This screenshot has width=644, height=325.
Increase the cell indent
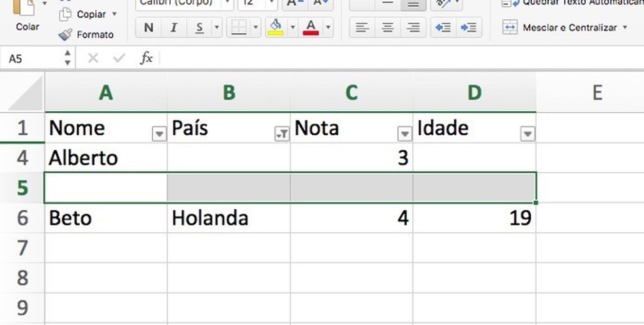tap(468, 27)
